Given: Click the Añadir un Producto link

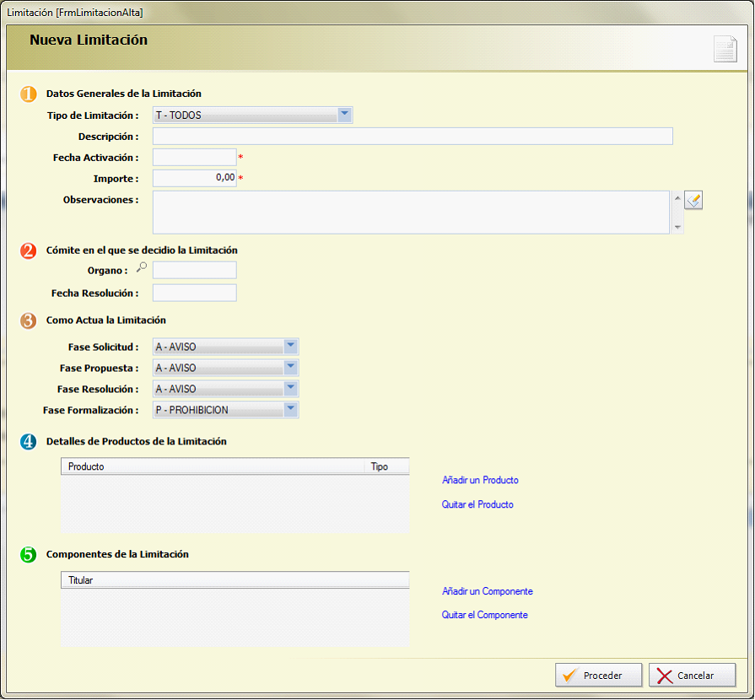Looking at the screenshot, I should 480,480.
